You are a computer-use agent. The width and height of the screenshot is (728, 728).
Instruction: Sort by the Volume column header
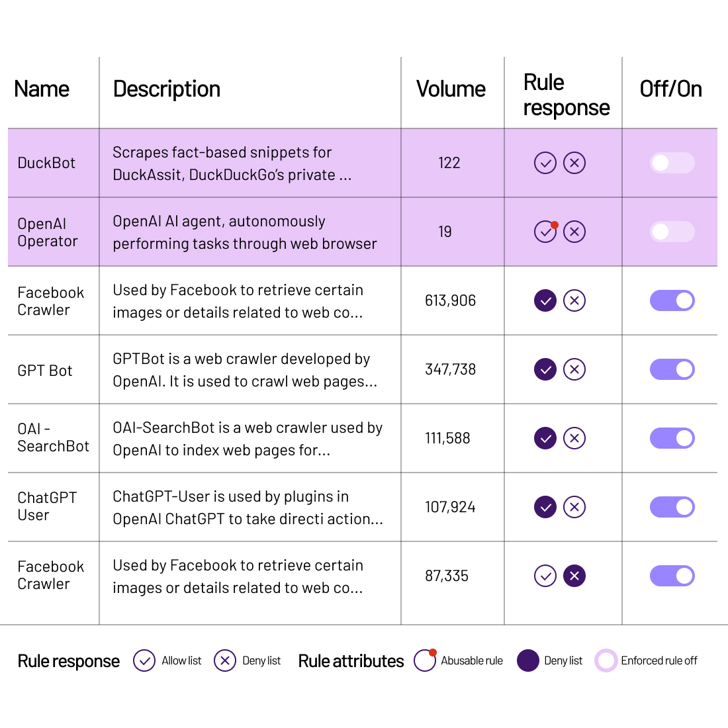pos(451,89)
